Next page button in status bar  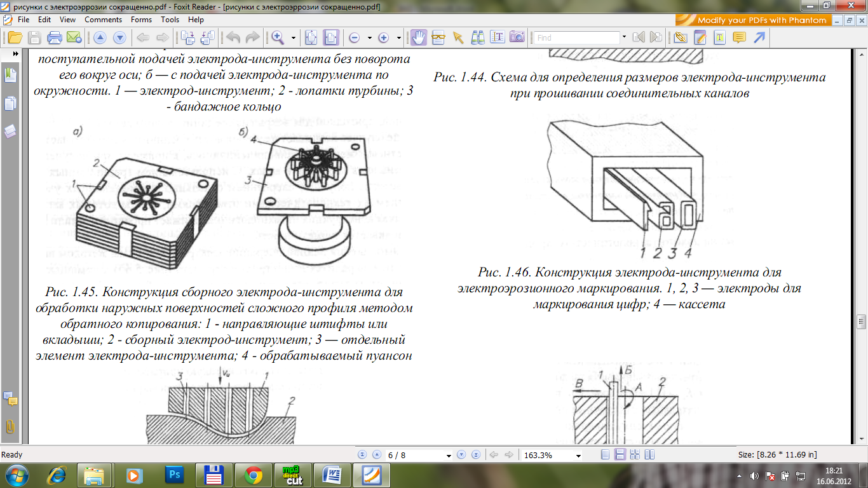[x=461, y=455]
